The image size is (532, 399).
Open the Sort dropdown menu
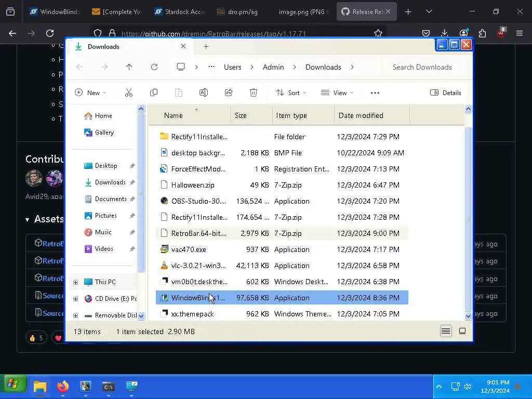291,92
